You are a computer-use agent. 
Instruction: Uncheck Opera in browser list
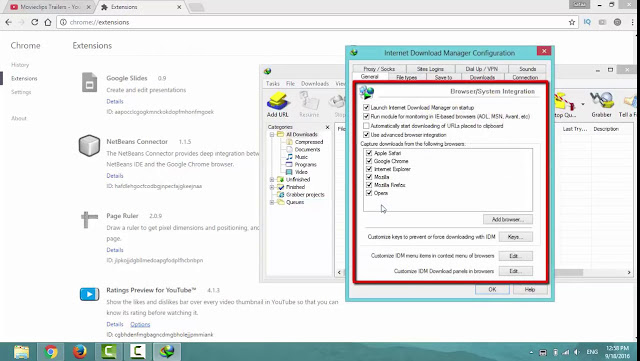369,193
